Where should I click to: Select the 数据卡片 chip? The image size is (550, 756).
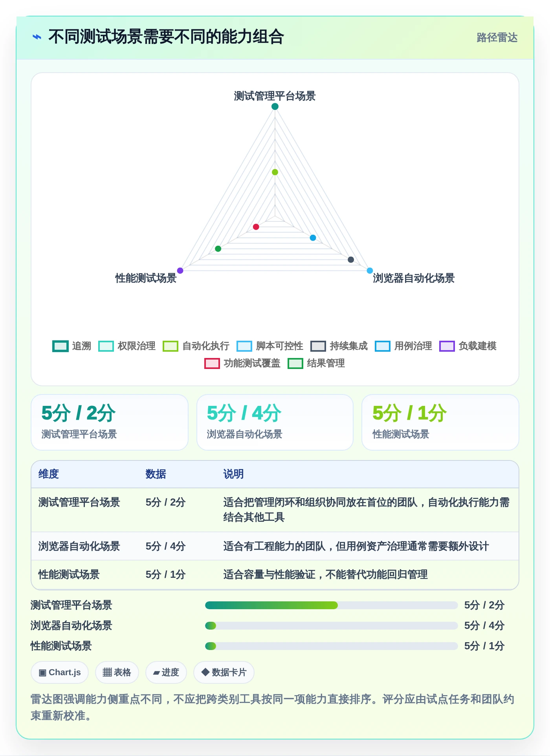(x=224, y=672)
